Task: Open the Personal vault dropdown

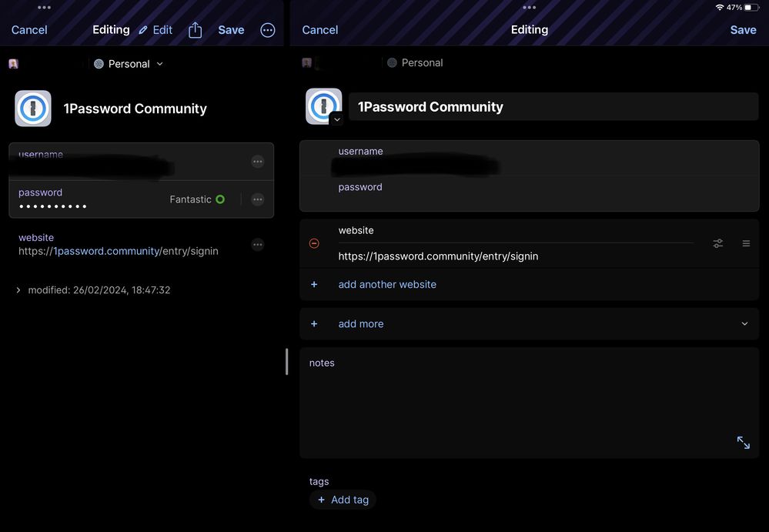Action: click(x=129, y=64)
